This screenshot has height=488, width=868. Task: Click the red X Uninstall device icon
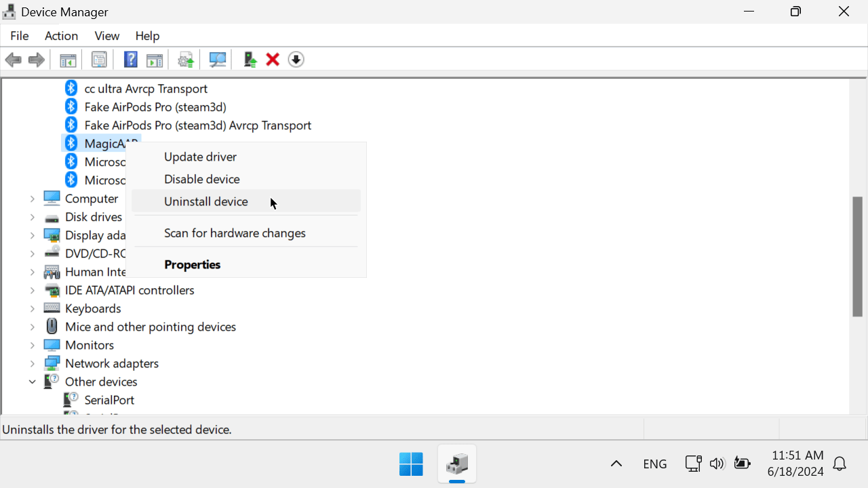click(273, 60)
